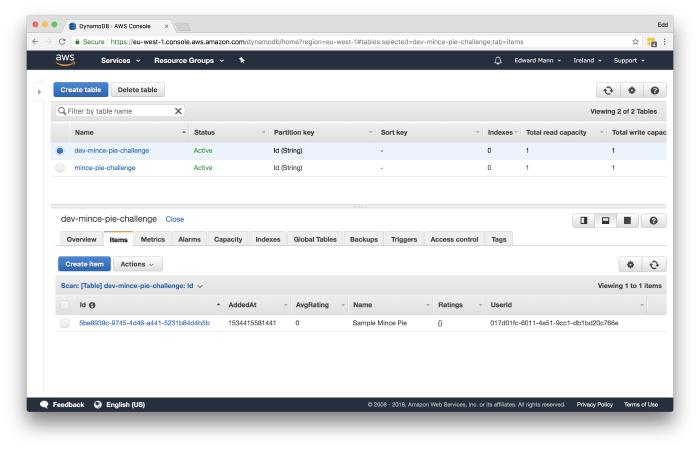Select the English (US) language option

[x=125, y=404]
